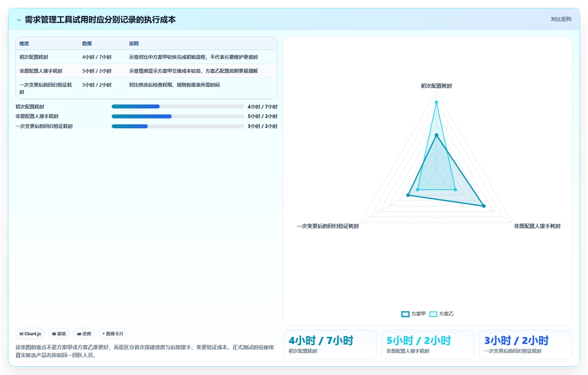The height and width of the screenshot is (375, 588).
Task: Click the 3小时 / 2小时 value beside progress bar
Action: (x=263, y=126)
